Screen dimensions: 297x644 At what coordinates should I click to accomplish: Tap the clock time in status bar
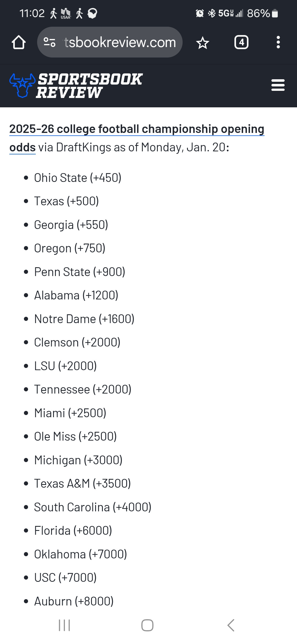pyautogui.click(x=32, y=13)
